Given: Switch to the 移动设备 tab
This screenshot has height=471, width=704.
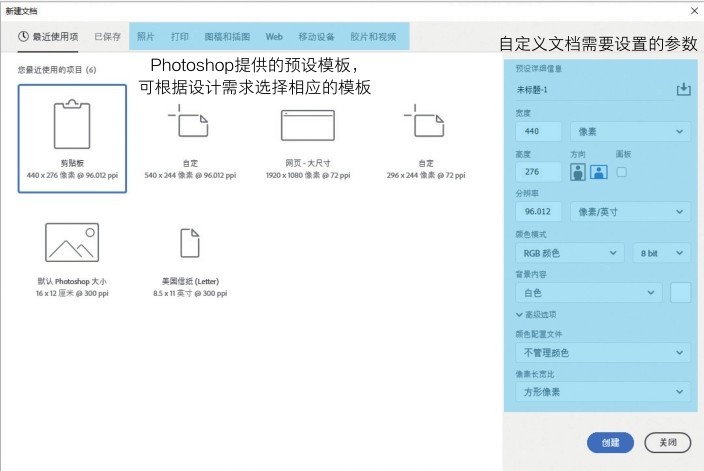Looking at the screenshot, I should [x=317, y=36].
